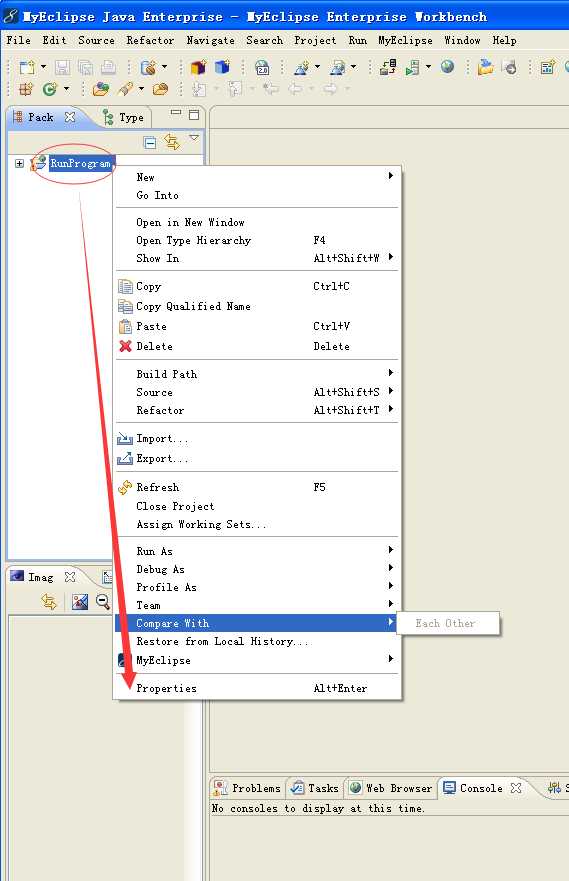This screenshot has width=569, height=881.
Task: Choose New in the context menu
Action: (x=258, y=177)
